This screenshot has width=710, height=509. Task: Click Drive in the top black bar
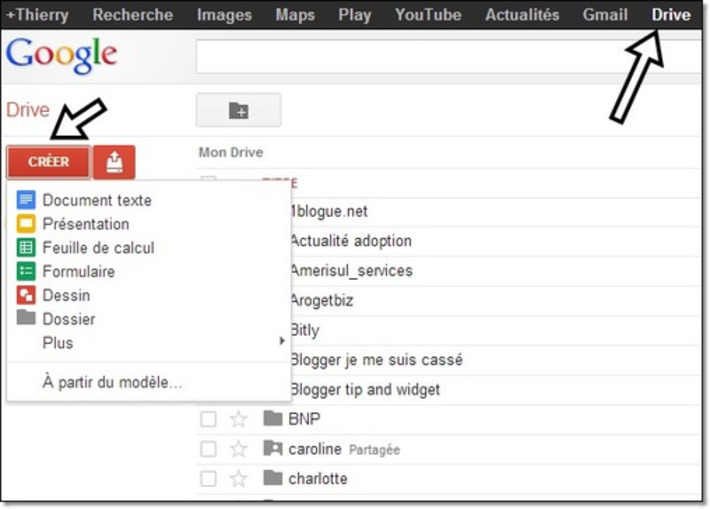tap(671, 14)
